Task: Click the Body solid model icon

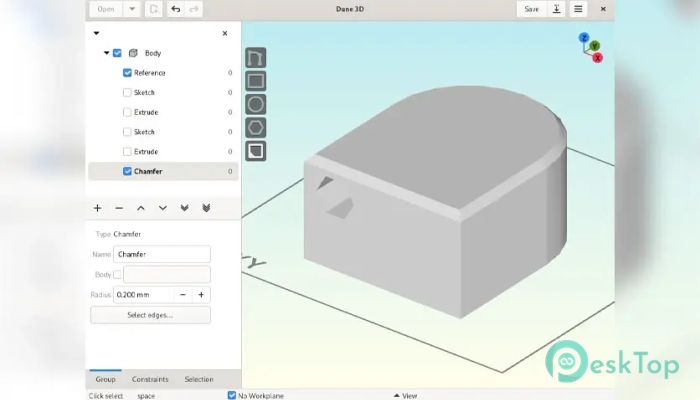Action: [x=133, y=53]
